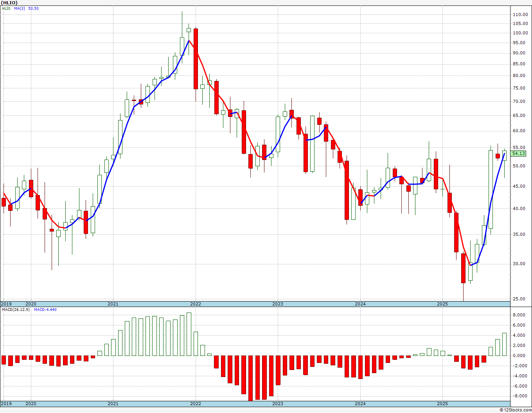Select the 100.00 price axis label

click(x=519, y=33)
